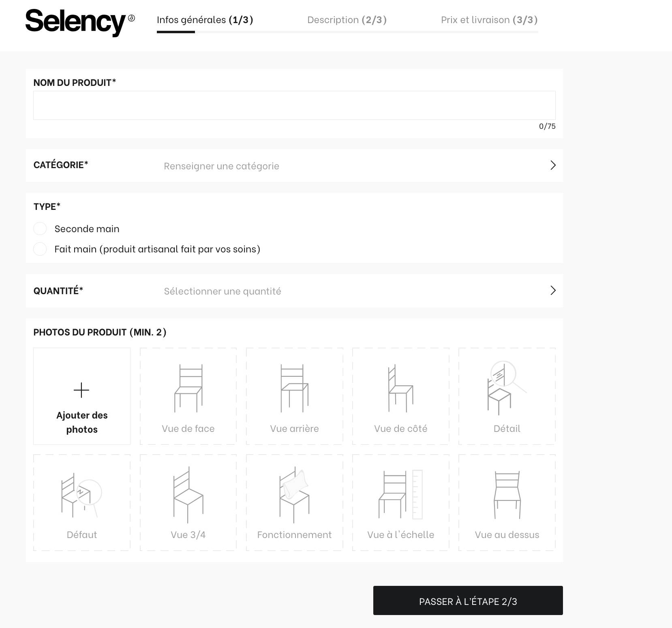Open the Catégorie chevron selector

tap(553, 165)
